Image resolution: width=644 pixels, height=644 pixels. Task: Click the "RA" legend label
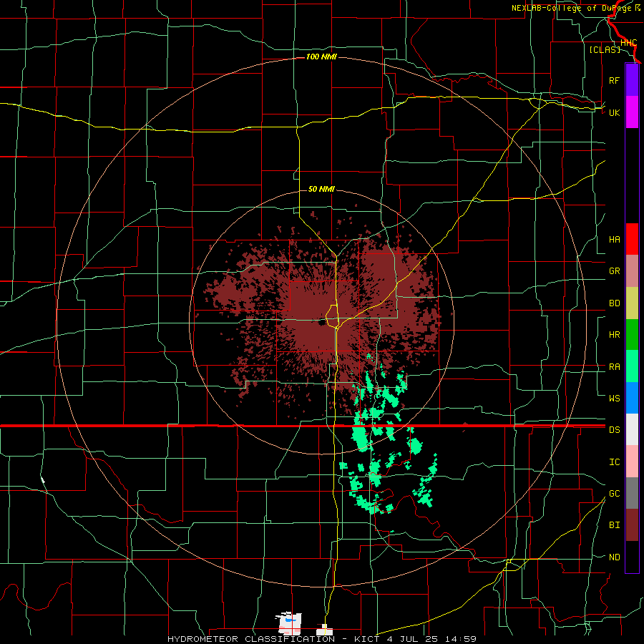coord(614,367)
